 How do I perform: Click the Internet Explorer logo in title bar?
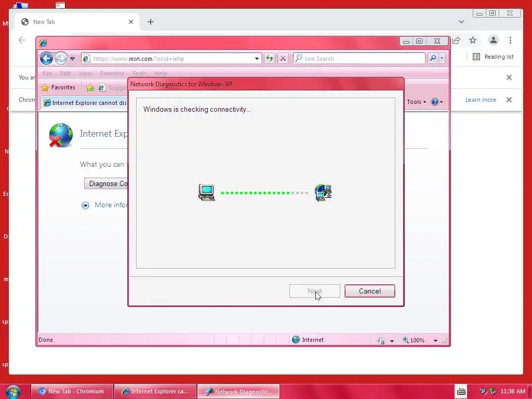[43, 43]
